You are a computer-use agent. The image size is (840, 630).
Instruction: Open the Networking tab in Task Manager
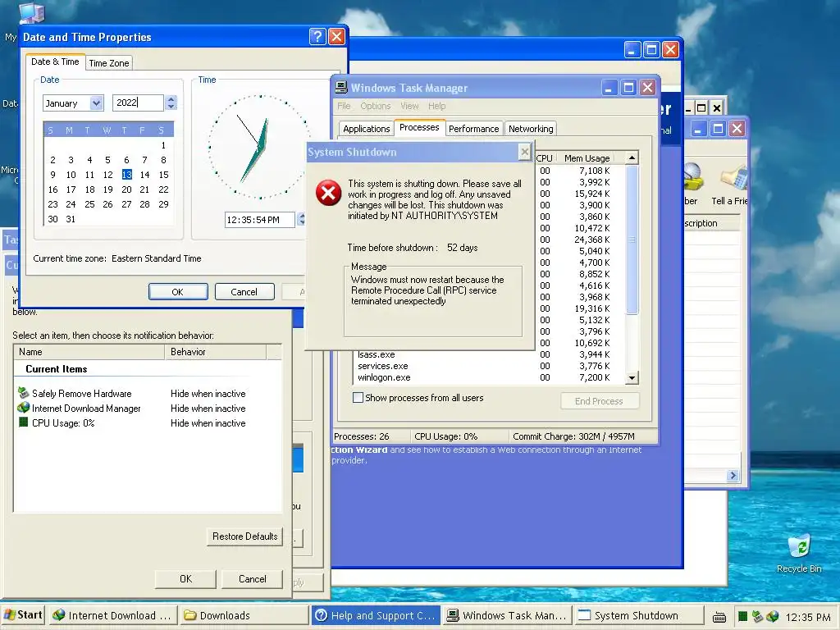(x=531, y=129)
